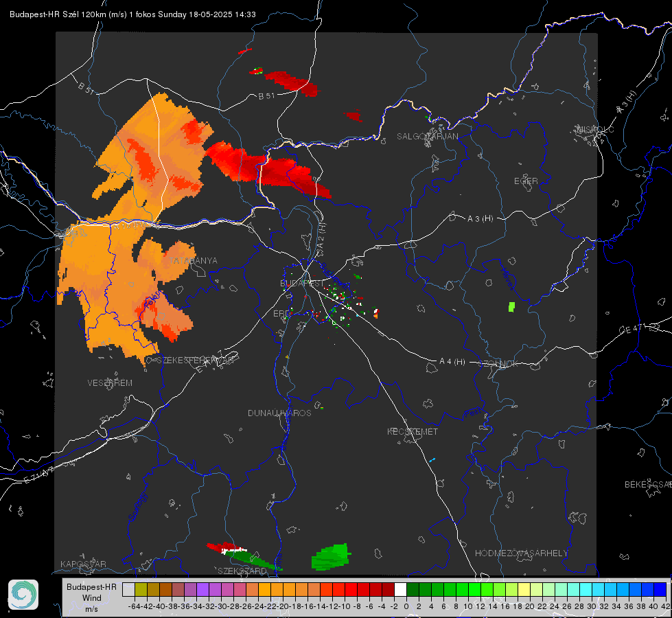Click the MISKOLC city label
Image resolution: width=672 pixels, height=618 pixels.
pyautogui.click(x=595, y=129)
